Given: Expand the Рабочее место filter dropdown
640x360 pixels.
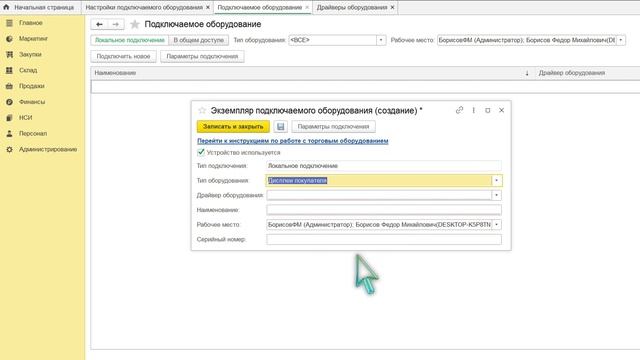Looking at the screenshot, I should point(621,40).
